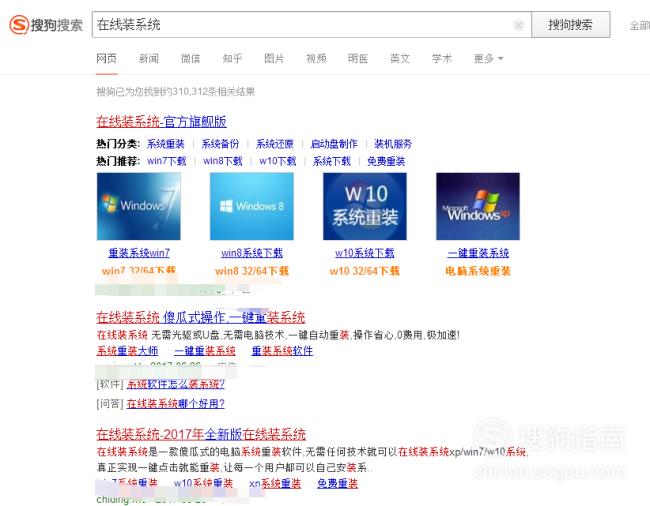Click the win7下载 recommendation link
Screen dimensions: 650x506
coord(167,161)
